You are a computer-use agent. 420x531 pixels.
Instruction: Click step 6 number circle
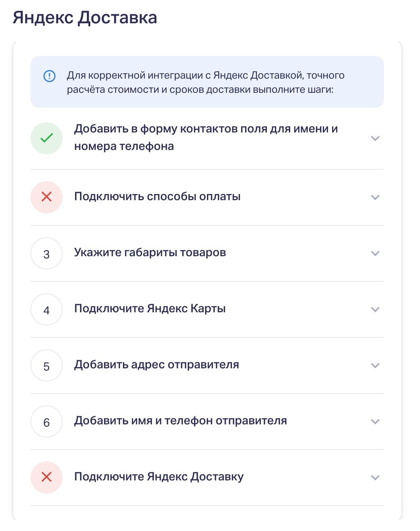click(47, 421)
